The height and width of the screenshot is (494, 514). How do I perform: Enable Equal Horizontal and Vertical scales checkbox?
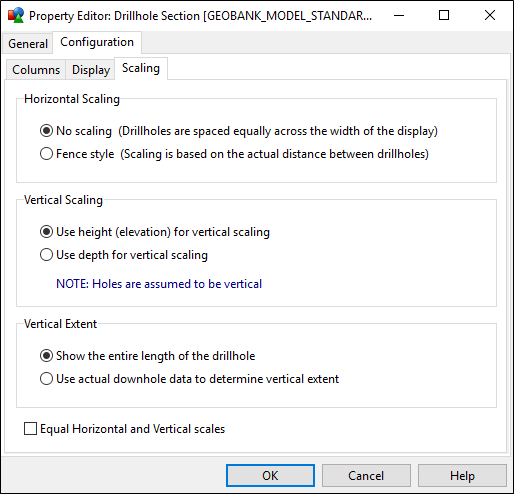click(30, 429)
